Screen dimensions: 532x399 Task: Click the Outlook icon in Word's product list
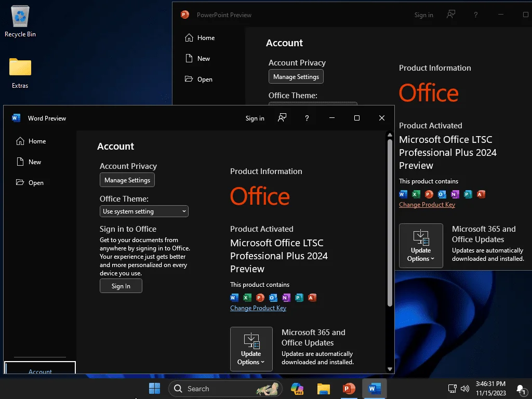point(273,298)
